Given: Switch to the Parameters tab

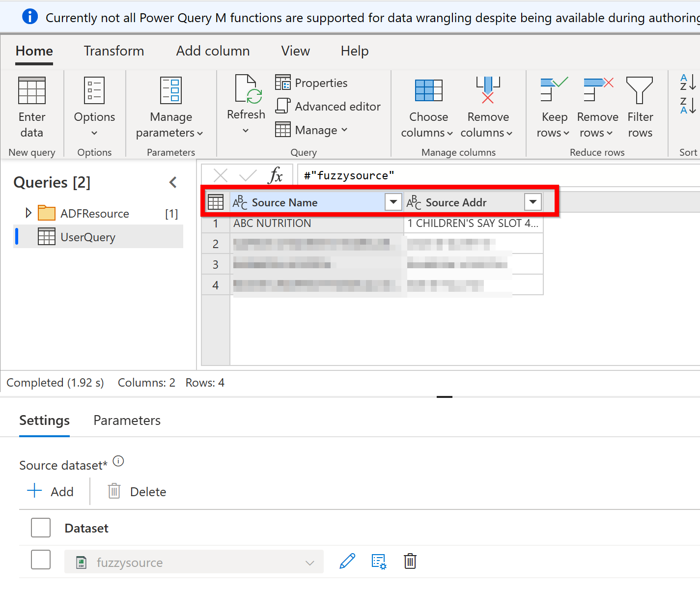Looking at the screenshot, I should (127, 421).
